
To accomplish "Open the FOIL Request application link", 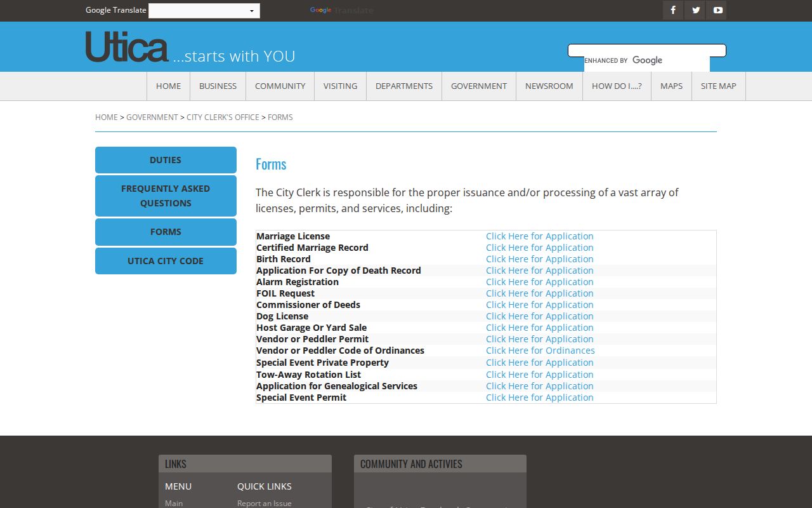I will 540,293.
